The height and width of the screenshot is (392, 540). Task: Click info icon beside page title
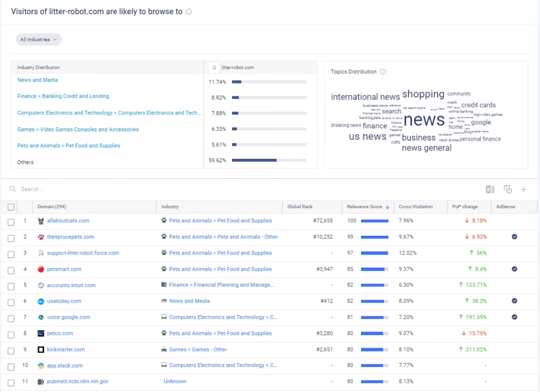tap(188, 12)
